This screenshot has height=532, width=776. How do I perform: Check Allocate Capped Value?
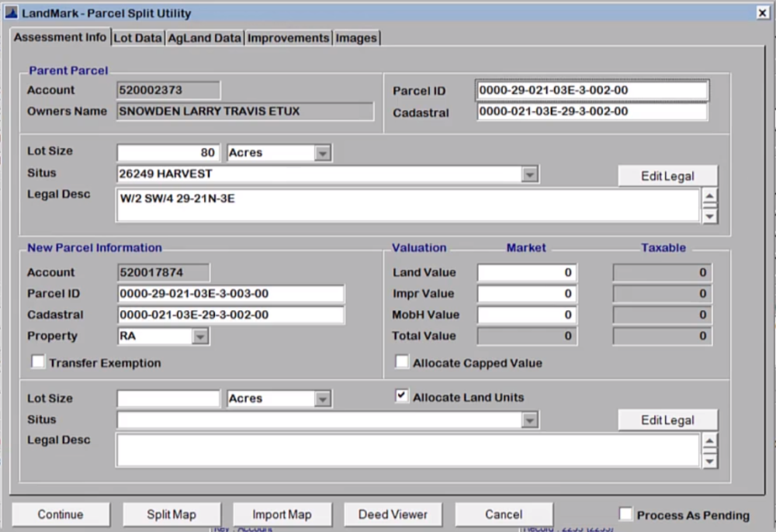click(401, 362)
